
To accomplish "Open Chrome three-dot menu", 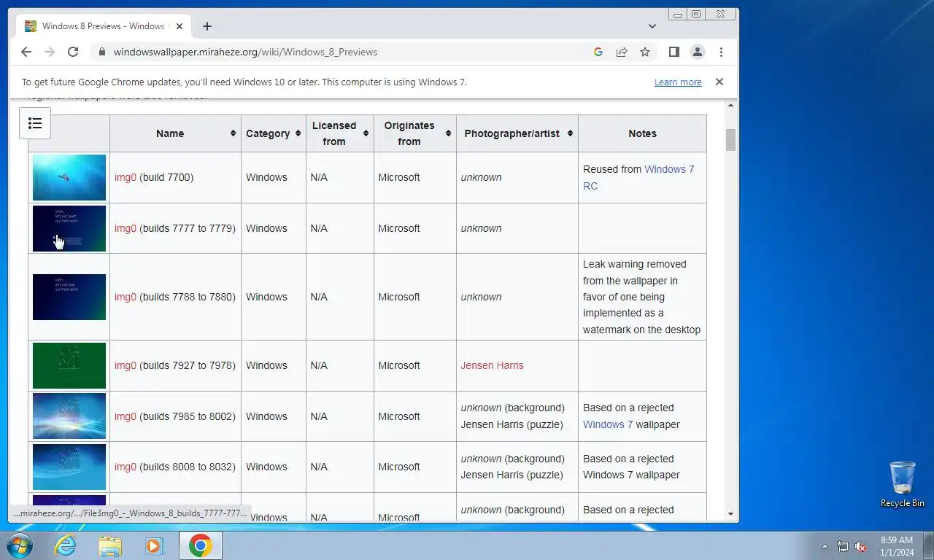I will pos(721,52).
